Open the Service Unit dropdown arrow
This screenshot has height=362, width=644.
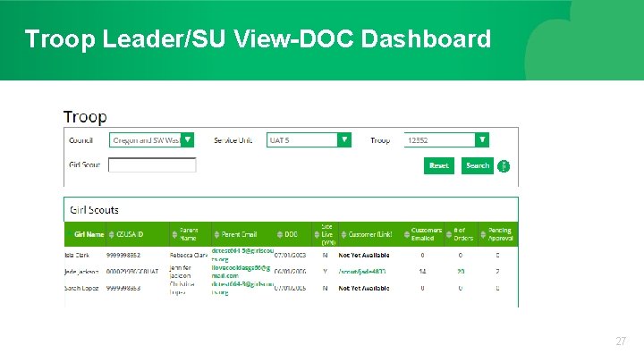[344, 140]
